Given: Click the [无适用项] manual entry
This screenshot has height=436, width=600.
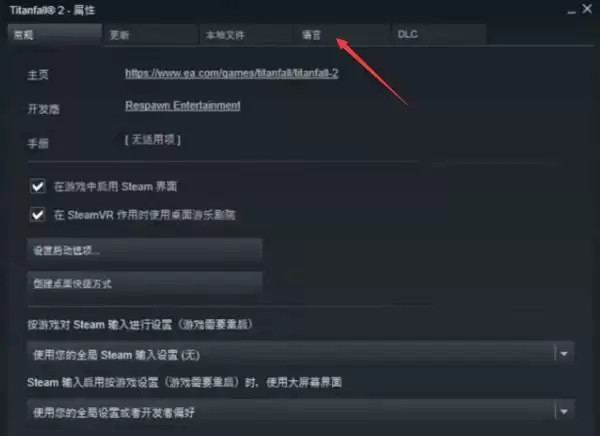Looking at the screenshot, I should [153, 140].
